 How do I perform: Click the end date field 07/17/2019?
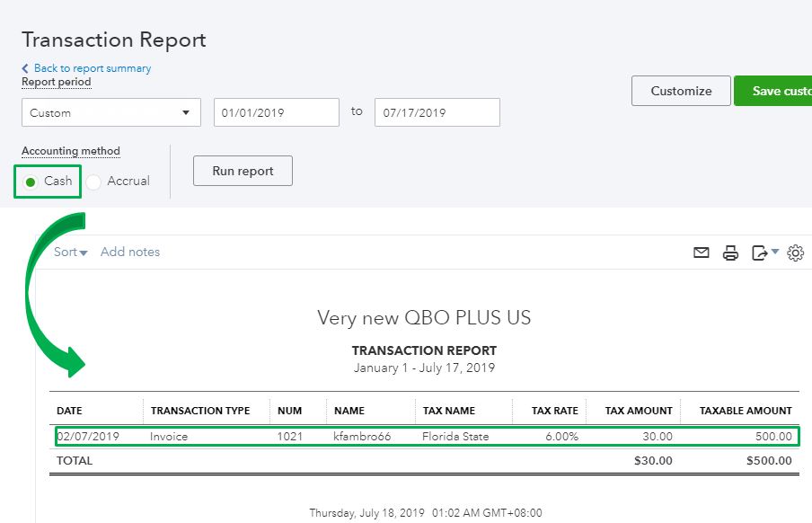[x=437, y=112]
